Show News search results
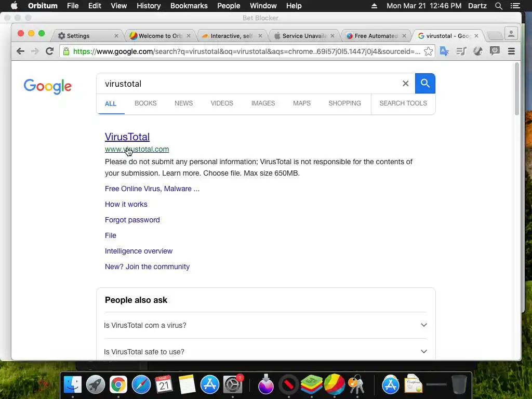 183,103
